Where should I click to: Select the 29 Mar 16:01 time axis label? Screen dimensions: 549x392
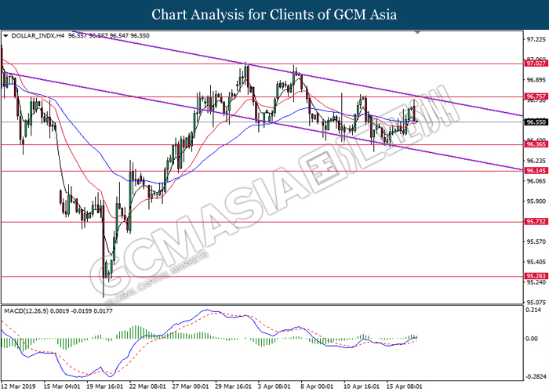(x=234, y=387)
